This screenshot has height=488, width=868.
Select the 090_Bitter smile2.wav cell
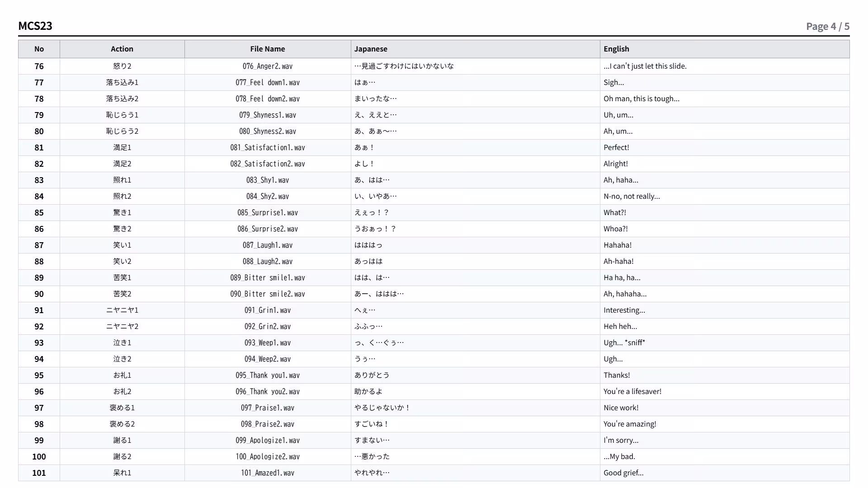(268, 294)
